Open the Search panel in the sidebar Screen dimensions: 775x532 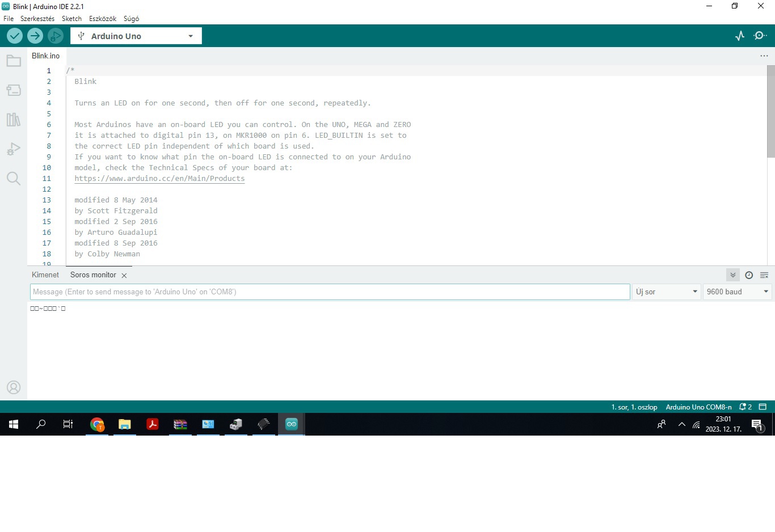click(x=14, y=179)
